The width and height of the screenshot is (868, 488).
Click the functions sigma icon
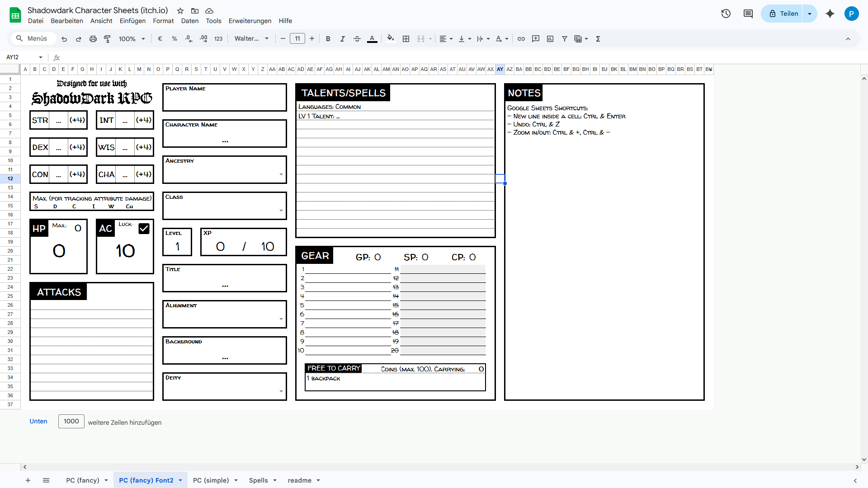[x=598, y=39]
